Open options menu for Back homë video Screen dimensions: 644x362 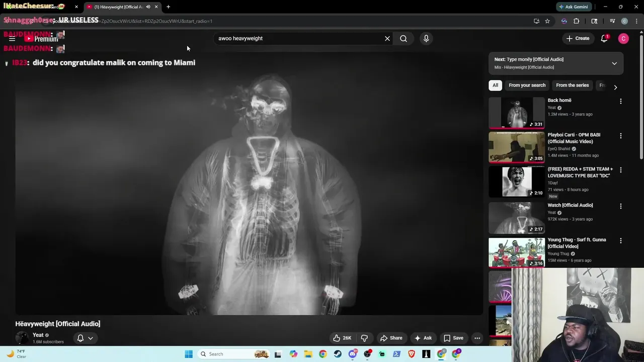(620, 101)
